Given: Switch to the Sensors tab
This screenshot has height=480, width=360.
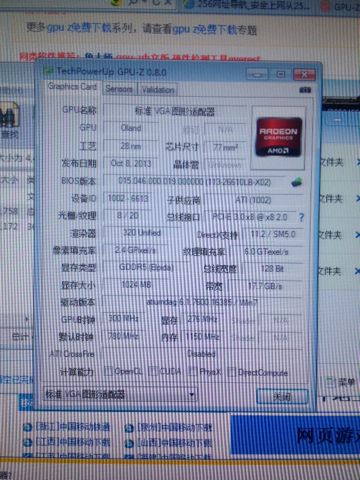Looking at the screenshot, I should tap(119, 89).
